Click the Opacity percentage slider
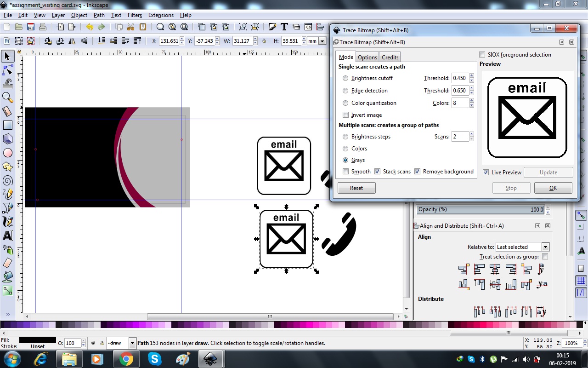This screenshot has width=588, height=368. (480, 209)
